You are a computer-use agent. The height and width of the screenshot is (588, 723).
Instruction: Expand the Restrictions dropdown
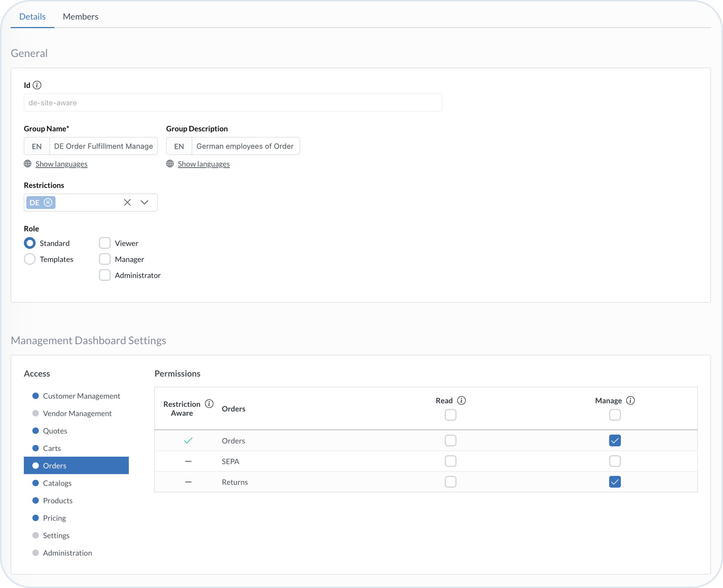pos(144,202)
